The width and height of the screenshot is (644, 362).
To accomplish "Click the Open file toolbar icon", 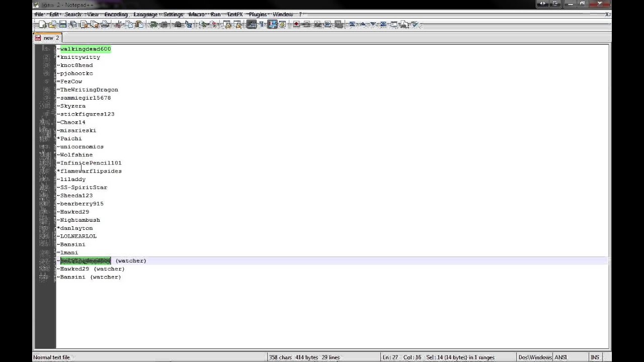I will point(52,24).
